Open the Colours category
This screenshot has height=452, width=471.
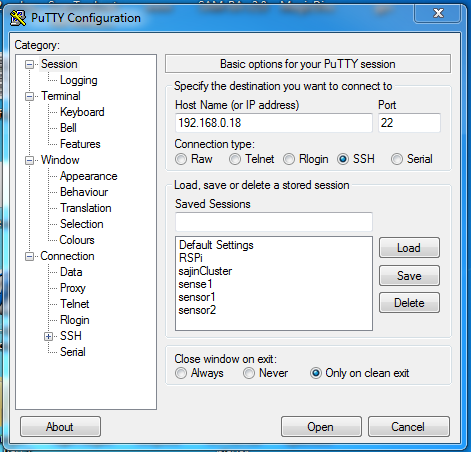[77, 240]
